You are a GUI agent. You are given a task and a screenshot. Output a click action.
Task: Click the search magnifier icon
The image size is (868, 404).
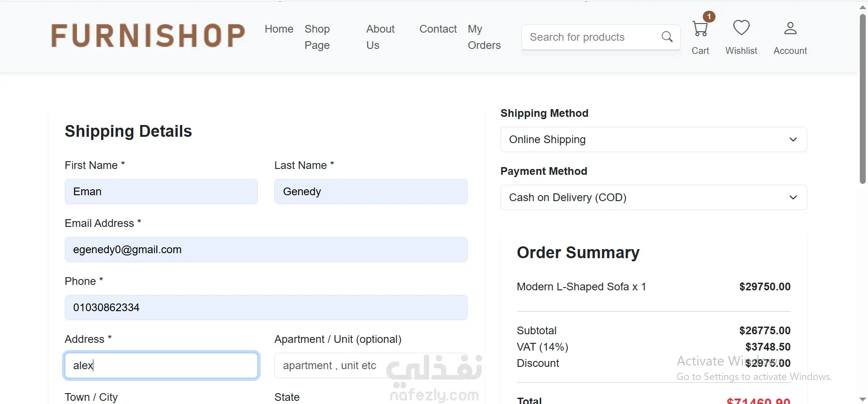[x=667, y=37]
